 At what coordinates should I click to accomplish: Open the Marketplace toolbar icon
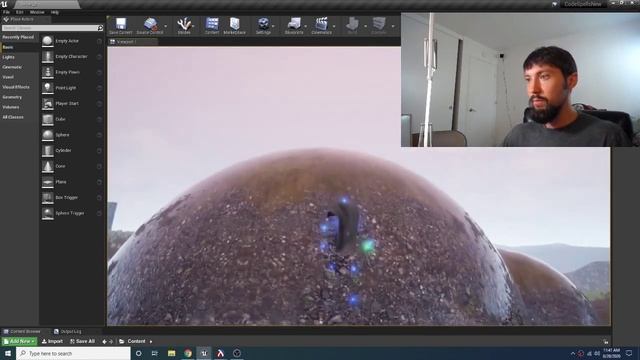235,24
